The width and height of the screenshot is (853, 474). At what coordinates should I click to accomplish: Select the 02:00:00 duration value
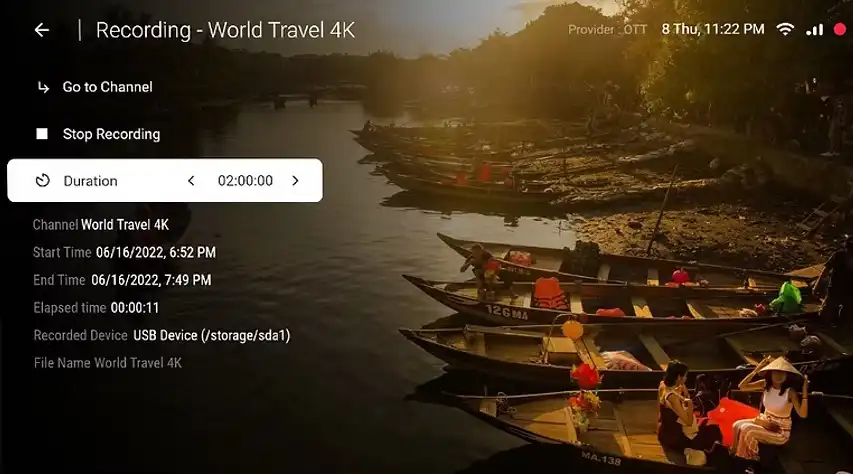click(x=245, y=181)
